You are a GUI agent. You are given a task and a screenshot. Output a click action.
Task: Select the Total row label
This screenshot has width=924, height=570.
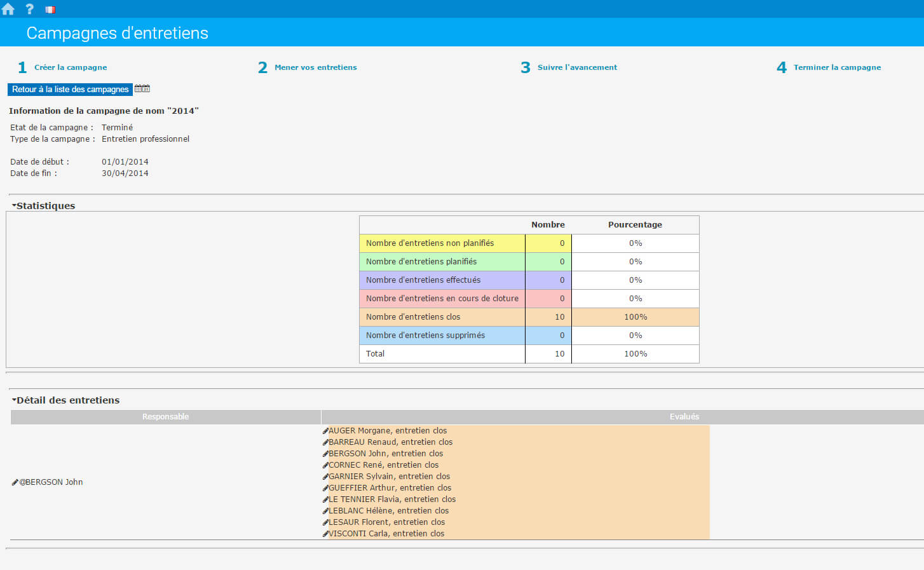click(x=376, y=354)
